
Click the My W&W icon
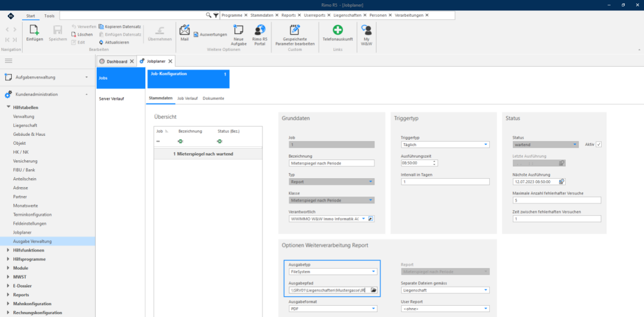click(x=366, y=30)
